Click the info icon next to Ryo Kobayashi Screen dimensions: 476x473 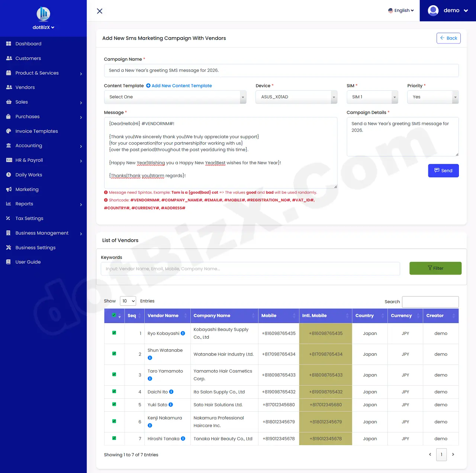(183, 333)
